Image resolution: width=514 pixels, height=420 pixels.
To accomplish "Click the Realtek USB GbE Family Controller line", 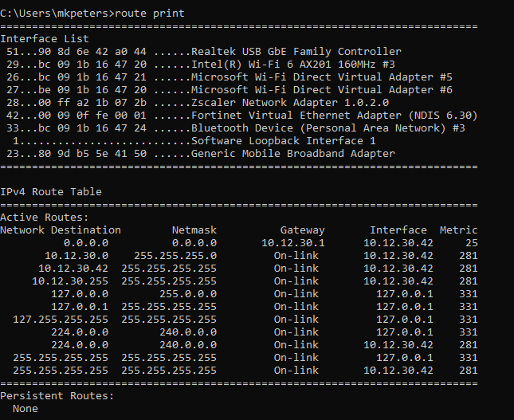I will pyautogui.click(x=296, y=51).
